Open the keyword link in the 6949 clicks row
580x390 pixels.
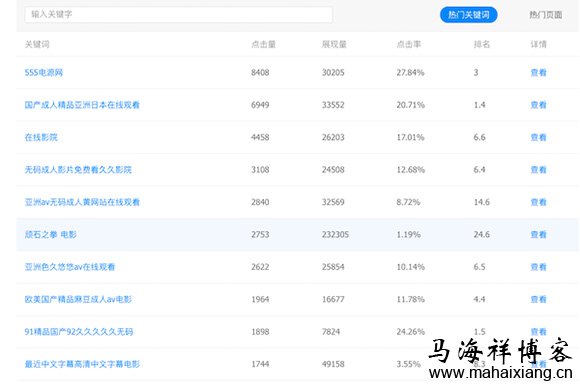click(82, 105)
